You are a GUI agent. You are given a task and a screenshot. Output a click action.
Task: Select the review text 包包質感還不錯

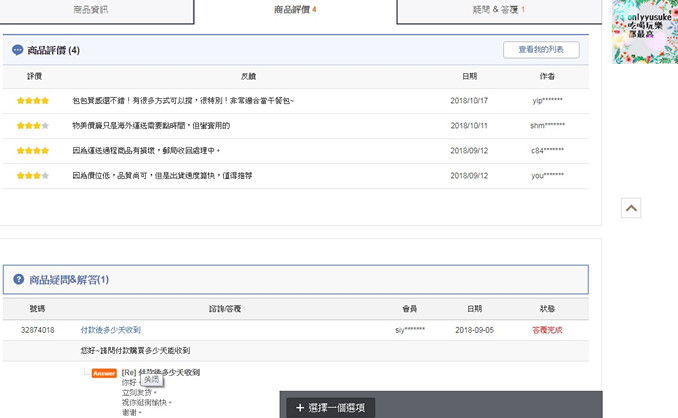point(183,101)
